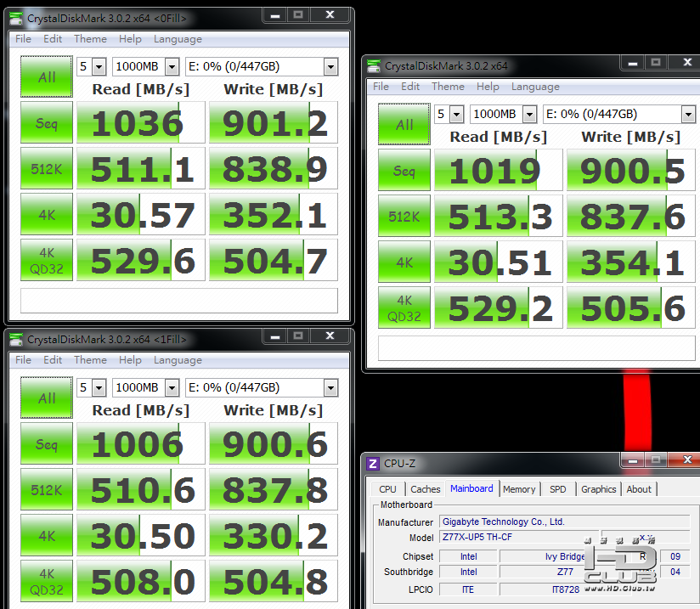Run All tests in 1Fill window
Screen dimensions: 700x609
coord(47,398)
